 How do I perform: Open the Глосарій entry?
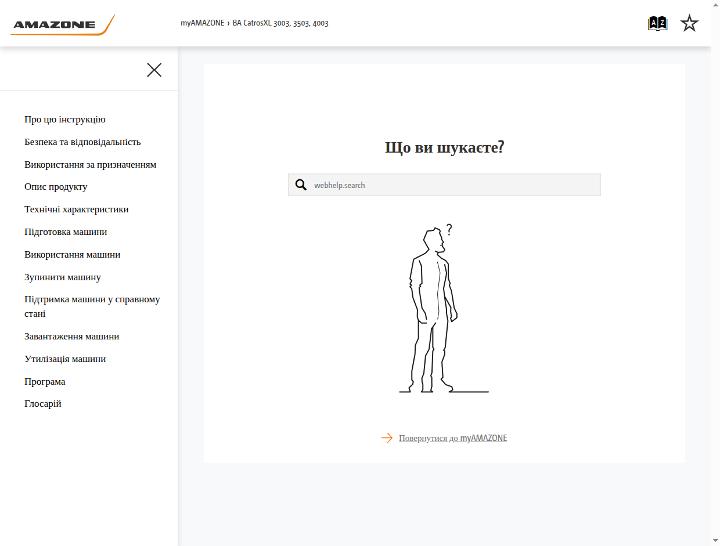(x=43, y=404)
